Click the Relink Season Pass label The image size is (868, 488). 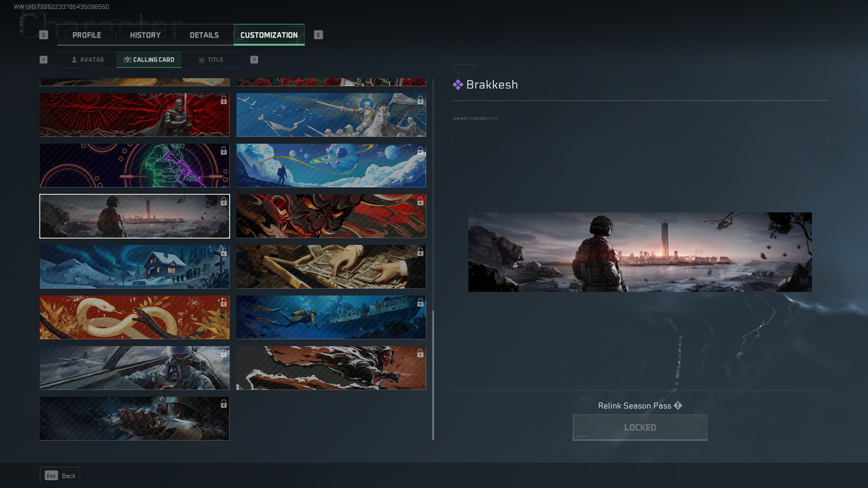tap(634, 406)
